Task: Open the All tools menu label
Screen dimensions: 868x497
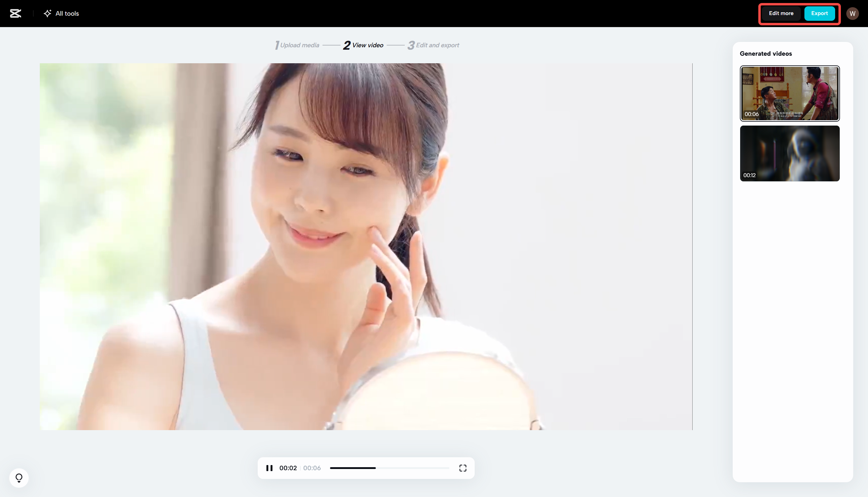Action: (x=67, y=13)
